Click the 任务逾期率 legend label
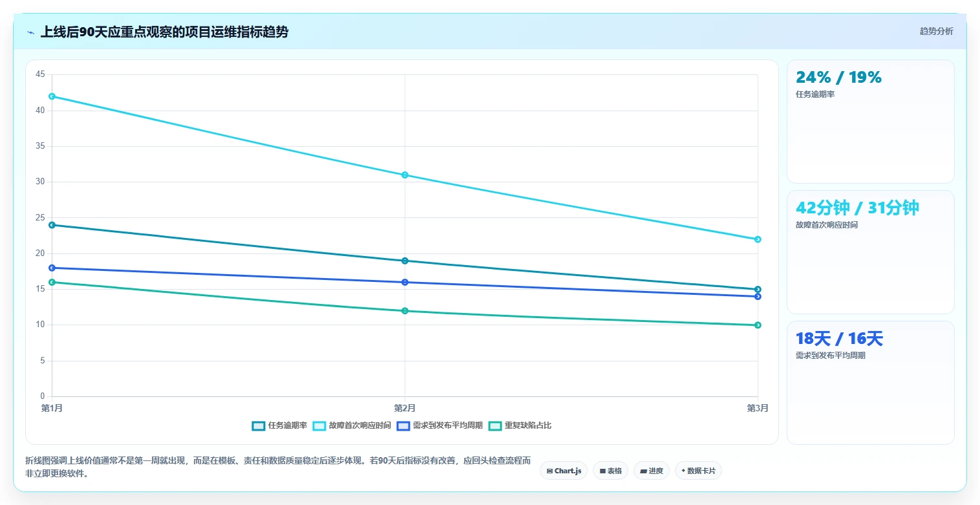Image resolution: width=980 pixels, height=505 pixels. pyautogui.click(x=288, y=425)
